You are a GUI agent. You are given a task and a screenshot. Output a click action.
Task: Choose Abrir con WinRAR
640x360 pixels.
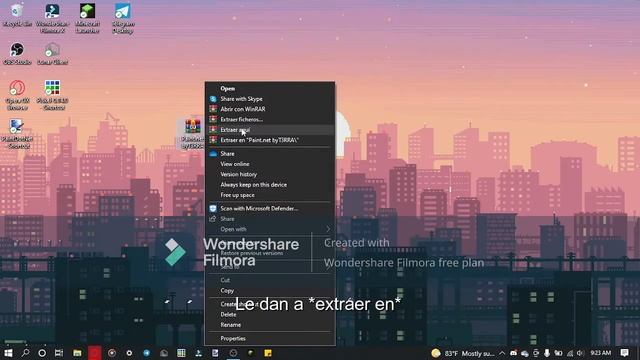point(270,109)
